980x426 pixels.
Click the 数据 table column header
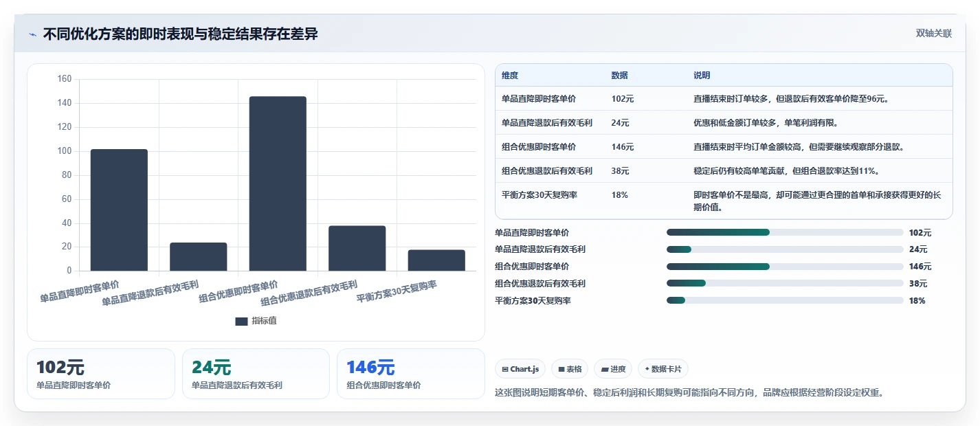click(619, 76)
